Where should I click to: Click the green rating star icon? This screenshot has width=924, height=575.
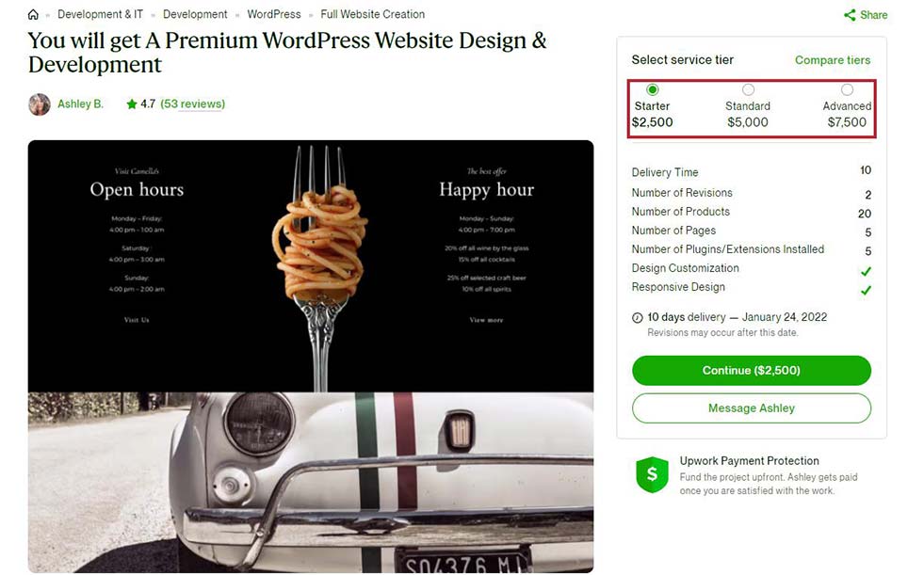coord(132,104)
